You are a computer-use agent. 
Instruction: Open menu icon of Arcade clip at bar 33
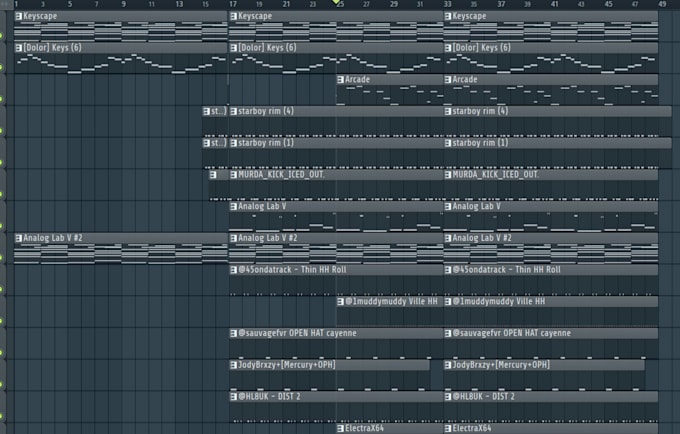448,80
